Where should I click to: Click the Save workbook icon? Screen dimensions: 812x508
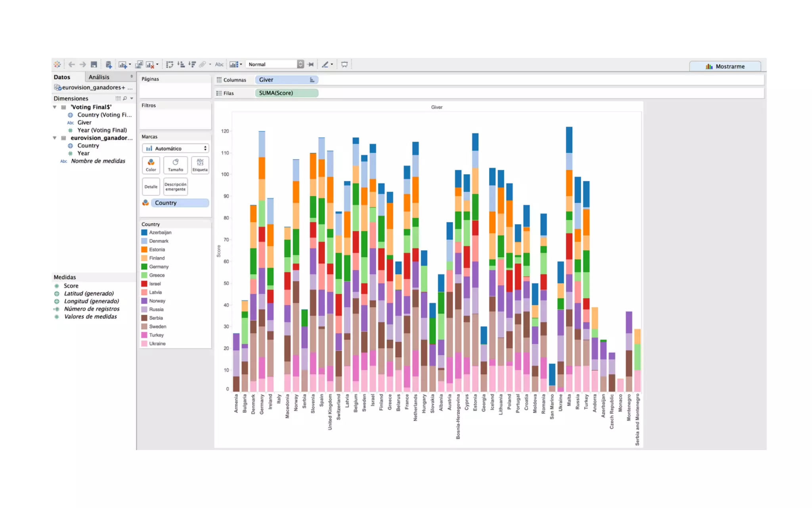point(94,64)
